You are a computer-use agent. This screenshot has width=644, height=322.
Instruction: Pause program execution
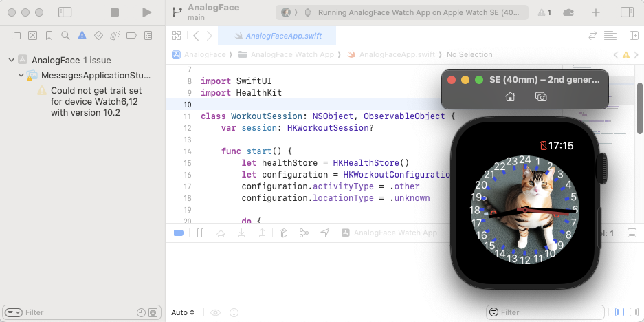[201, 233]
